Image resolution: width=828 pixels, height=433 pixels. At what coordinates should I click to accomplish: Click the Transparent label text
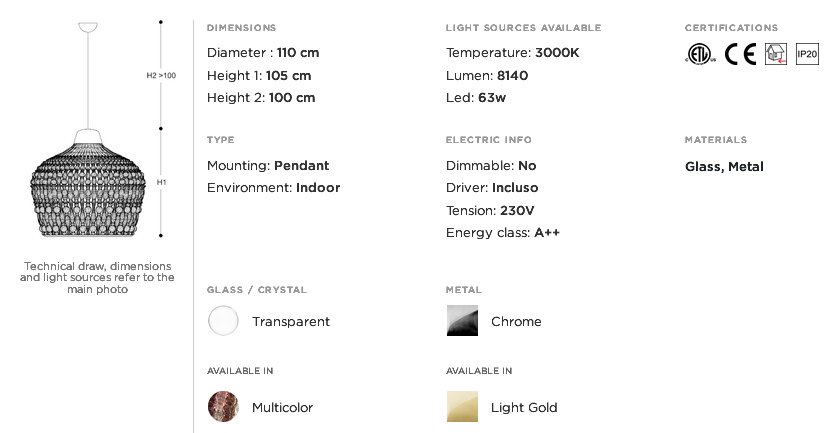[x=291, y=322]
